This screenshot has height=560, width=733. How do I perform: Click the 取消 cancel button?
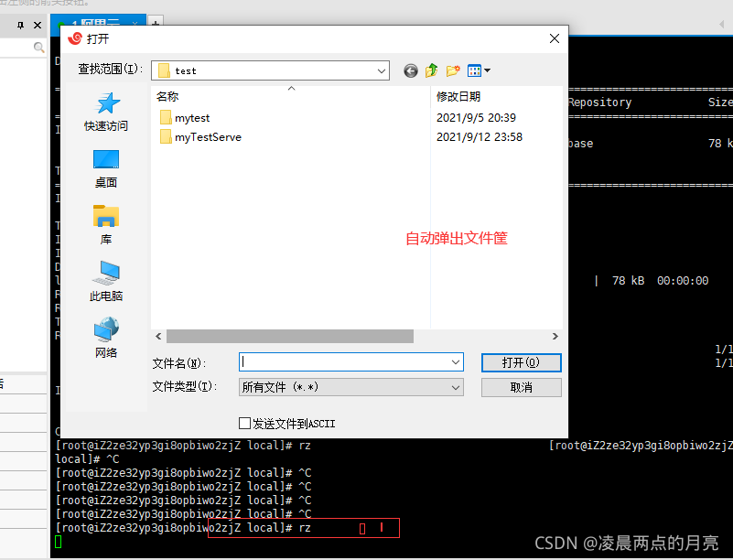click(522, 387)
